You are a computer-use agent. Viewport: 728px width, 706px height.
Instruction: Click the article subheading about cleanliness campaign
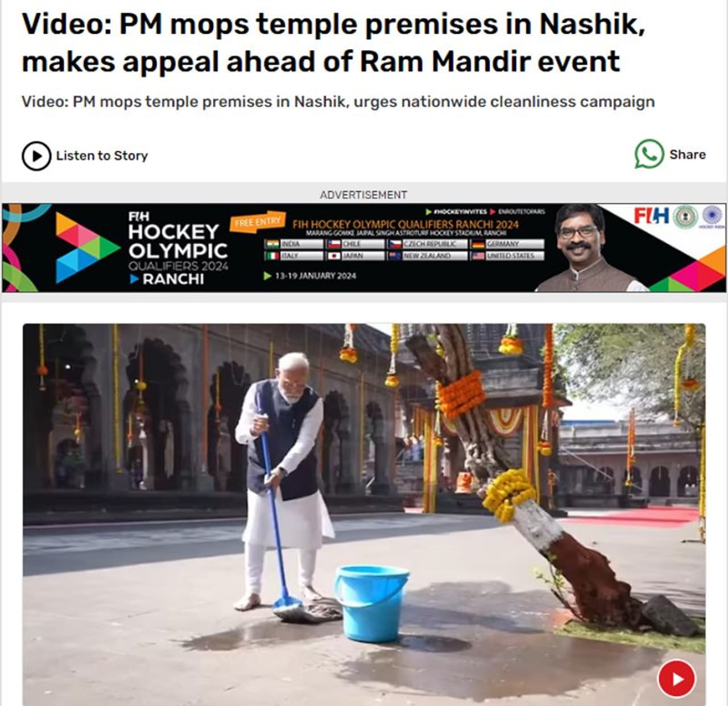click(x=338, y=102)
